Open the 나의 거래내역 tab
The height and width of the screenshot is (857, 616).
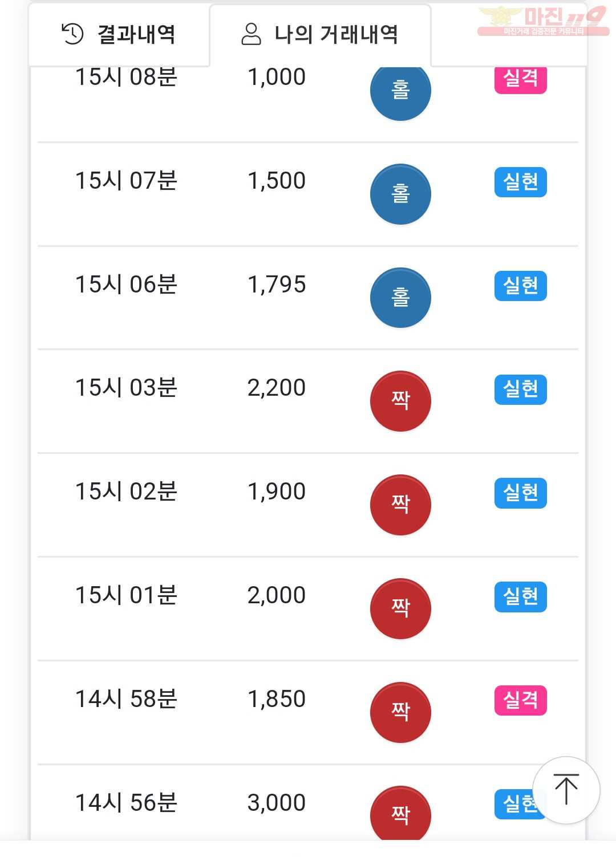point(320,35)
